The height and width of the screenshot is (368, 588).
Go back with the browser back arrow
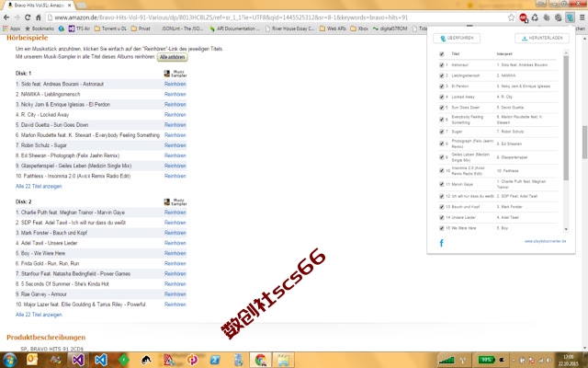point(6,17)
